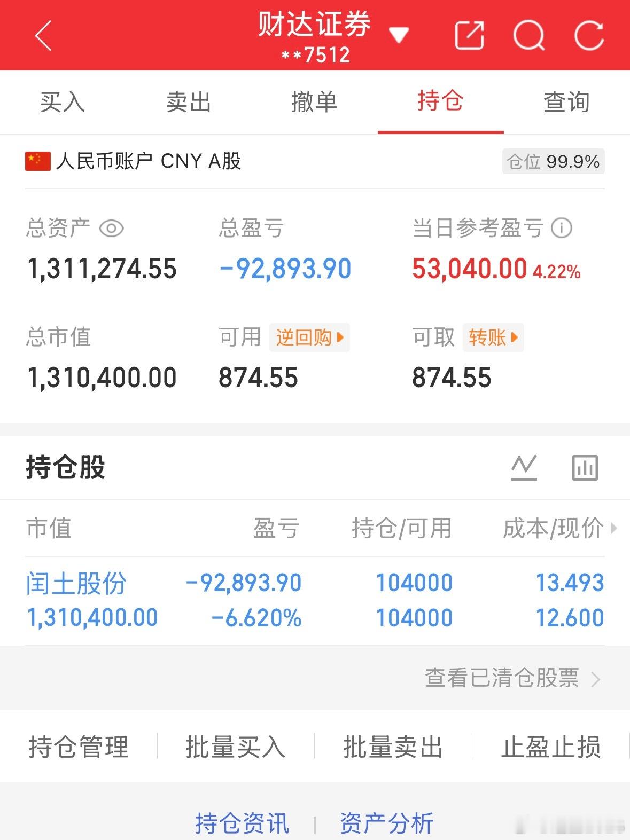Tap the 盈亏 column header

276,528
